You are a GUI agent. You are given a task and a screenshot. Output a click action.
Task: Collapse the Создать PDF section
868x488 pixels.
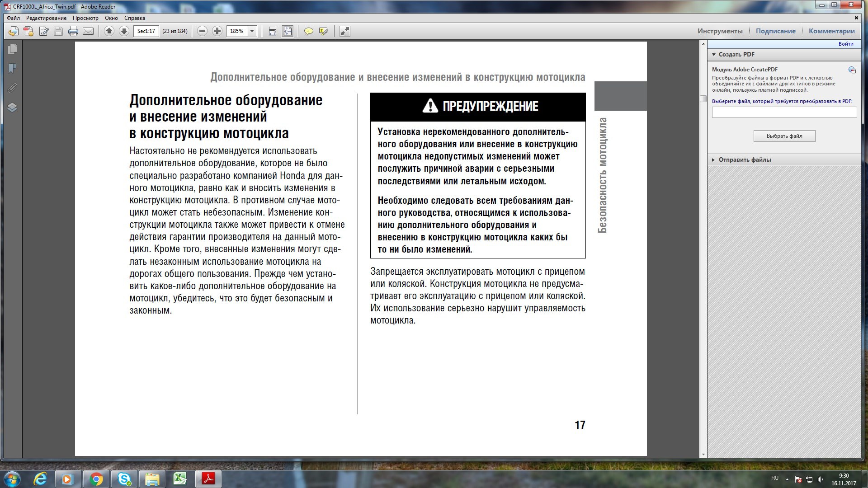[714, 55]
